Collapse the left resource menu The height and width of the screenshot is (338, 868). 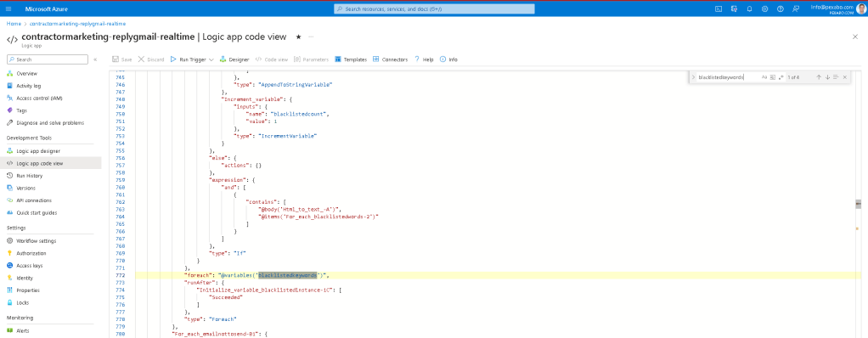click(95, 59)
